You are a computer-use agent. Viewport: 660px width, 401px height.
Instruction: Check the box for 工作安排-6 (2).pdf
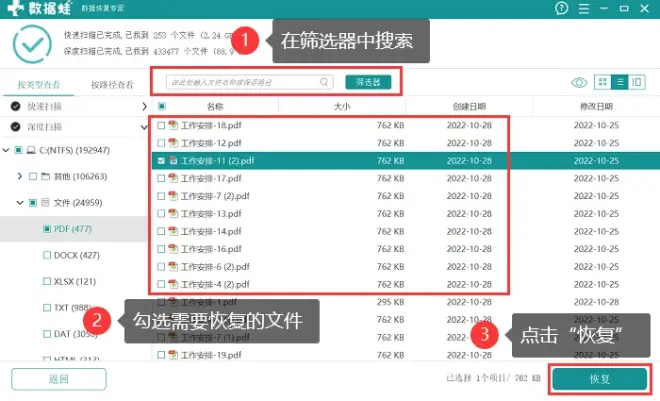161,267
